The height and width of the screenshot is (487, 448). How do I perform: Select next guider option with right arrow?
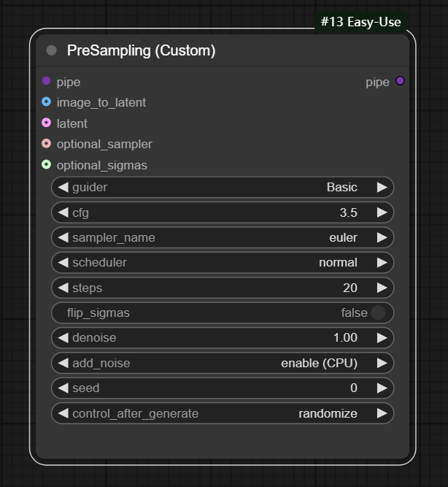point(382,188)
